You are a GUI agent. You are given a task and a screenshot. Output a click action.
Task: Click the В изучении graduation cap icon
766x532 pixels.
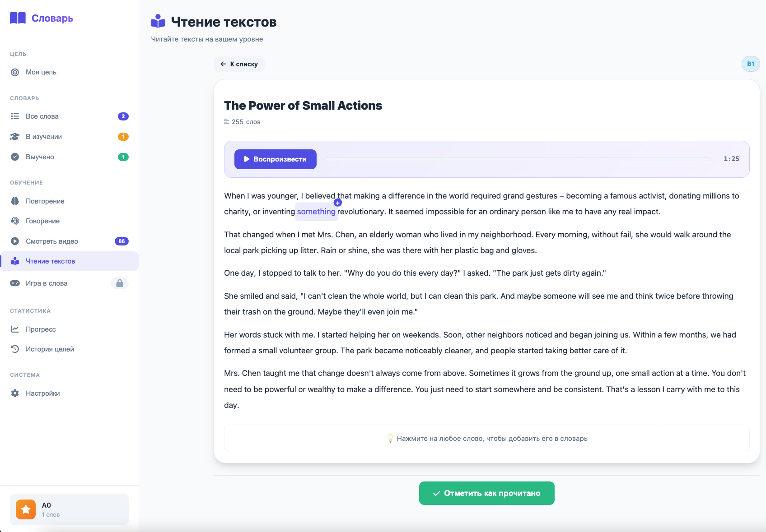15,137
